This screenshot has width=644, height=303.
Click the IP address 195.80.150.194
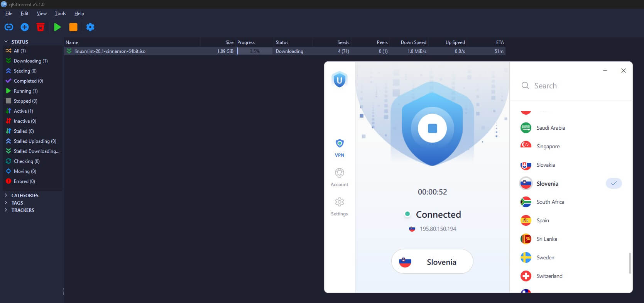[438, 229]
